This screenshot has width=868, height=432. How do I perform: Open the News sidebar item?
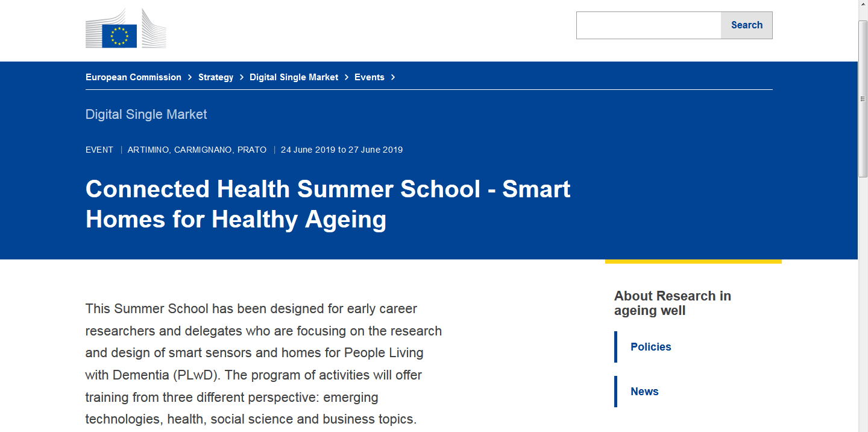click(644, 392)
